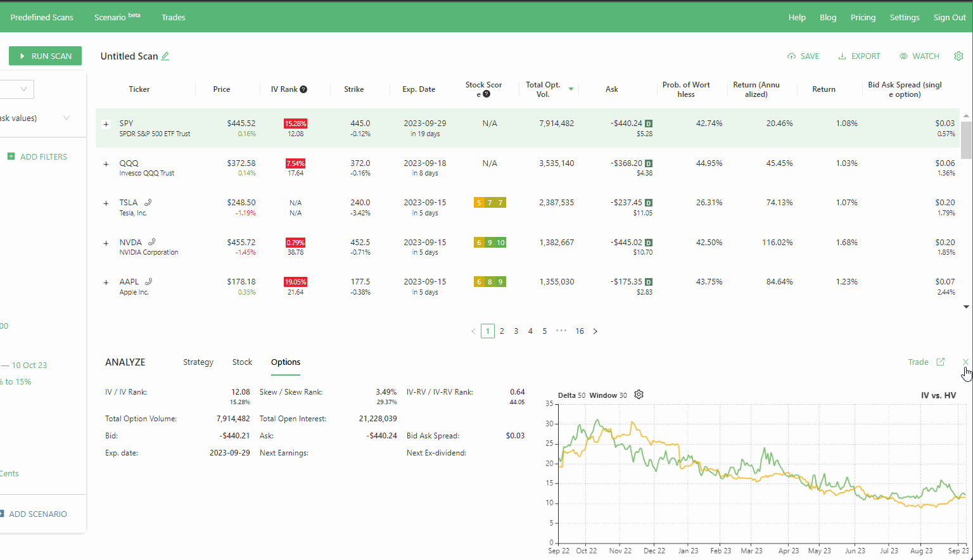The image size is (973, 560).
Task: Click EXPORT results button
Action: pos(859,56)
